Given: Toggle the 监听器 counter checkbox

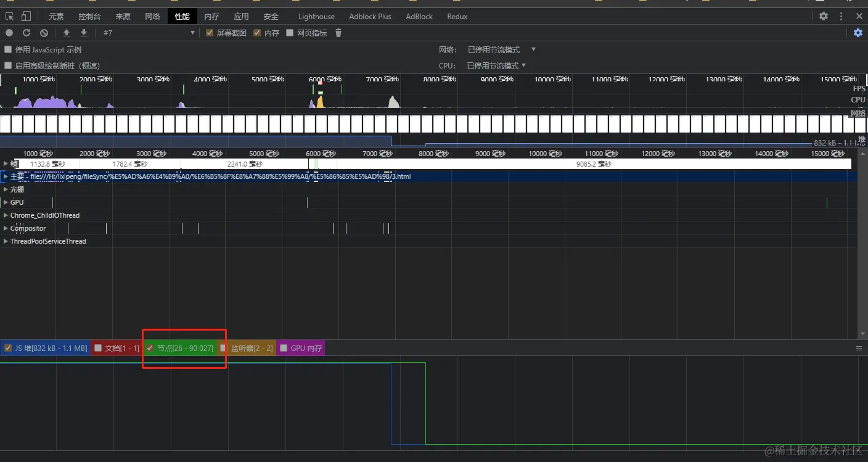Looking at the screenshot, I should 223,348.
